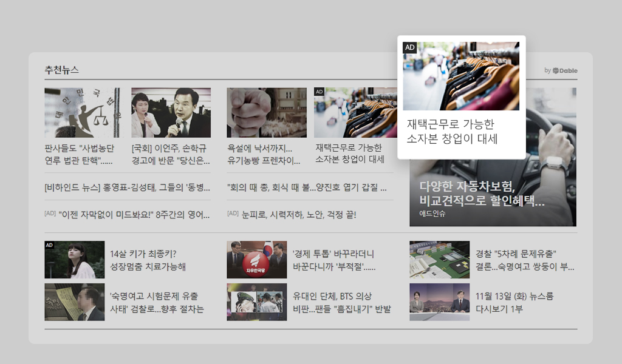Open headline 유대인 단체, BTS 의상 비판
The width and height of the screenshot is (622, 364).
pos(342,302)
